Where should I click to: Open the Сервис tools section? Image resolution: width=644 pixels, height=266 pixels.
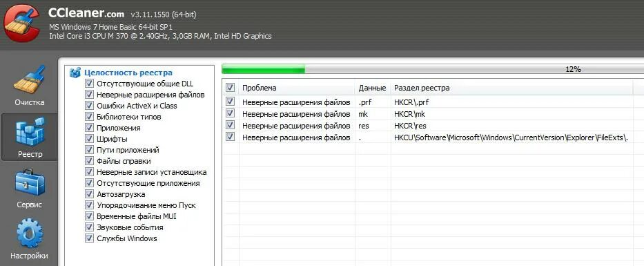(x=29, y=189)
